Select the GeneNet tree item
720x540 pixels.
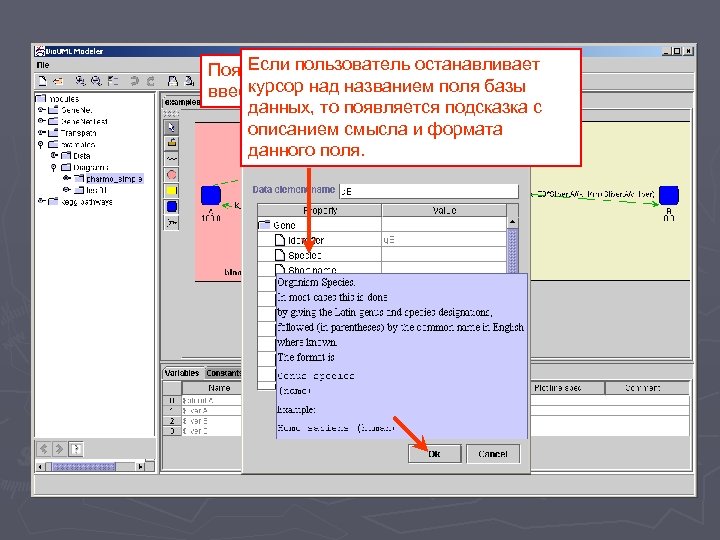(x=77, y=110)
